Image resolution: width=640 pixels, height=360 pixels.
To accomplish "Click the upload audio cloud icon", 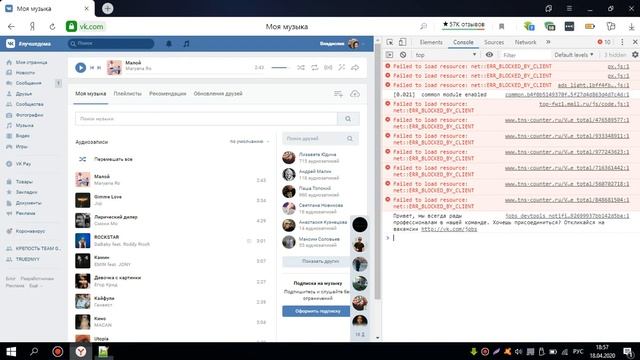I will (x=355, y=94).
